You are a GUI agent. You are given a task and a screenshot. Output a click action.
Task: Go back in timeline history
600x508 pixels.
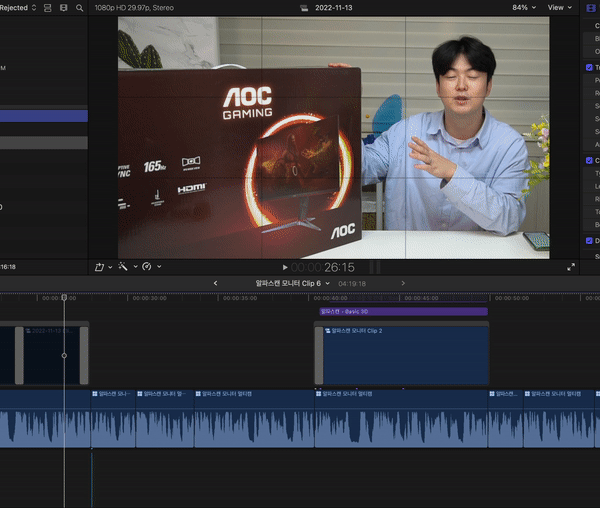pyautogui.click(x=215, y=283)
